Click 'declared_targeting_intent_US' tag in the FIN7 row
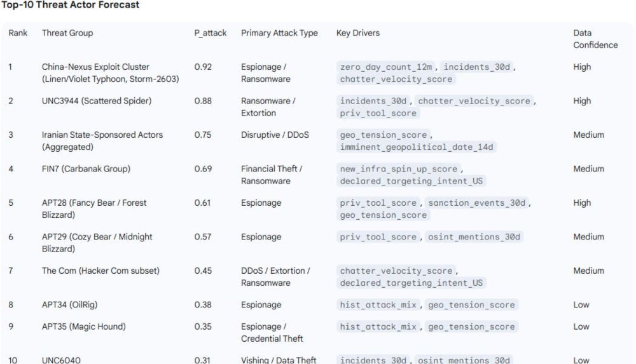The width and height of the screenshot is (636, 364). tap(411, 181)
